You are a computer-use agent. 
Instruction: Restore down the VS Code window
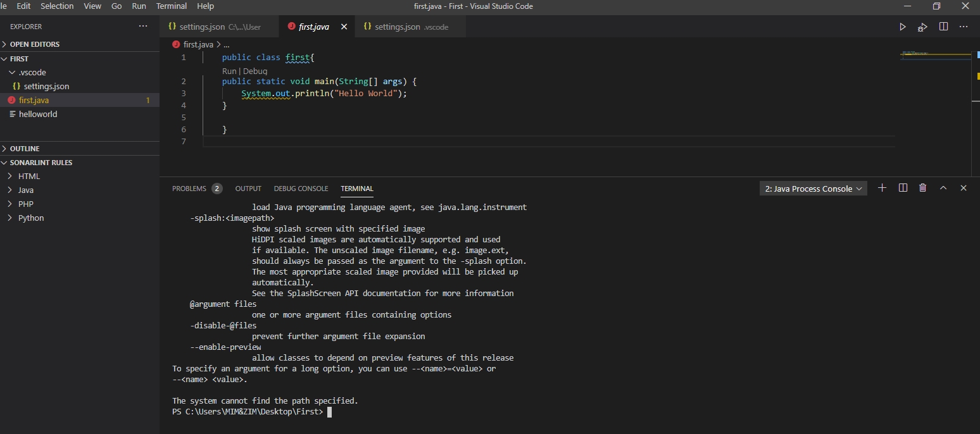tap(936, 6)
